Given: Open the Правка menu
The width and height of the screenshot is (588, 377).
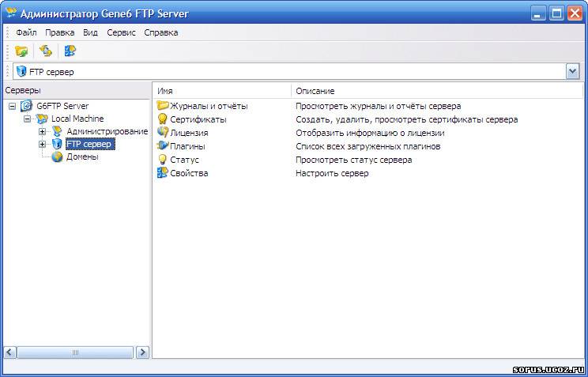Looking at the screenshot, I should (59, 32).
